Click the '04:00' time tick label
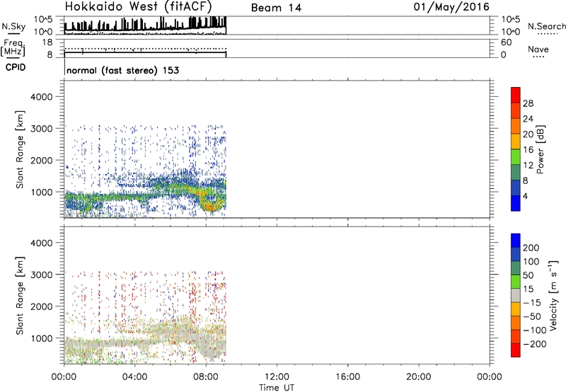The width and height of the screenshot is (566, 392). 134,377
